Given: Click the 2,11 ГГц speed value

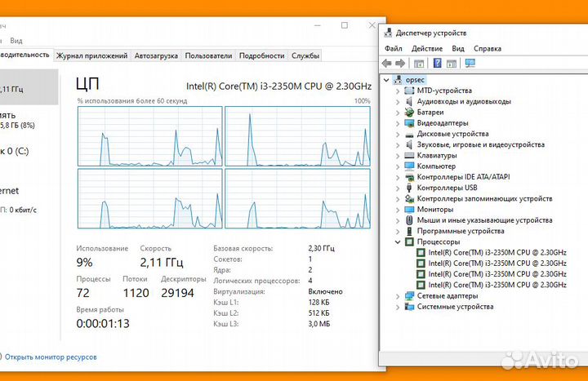Looking at the screenshot, I should (x=162, y=262).
